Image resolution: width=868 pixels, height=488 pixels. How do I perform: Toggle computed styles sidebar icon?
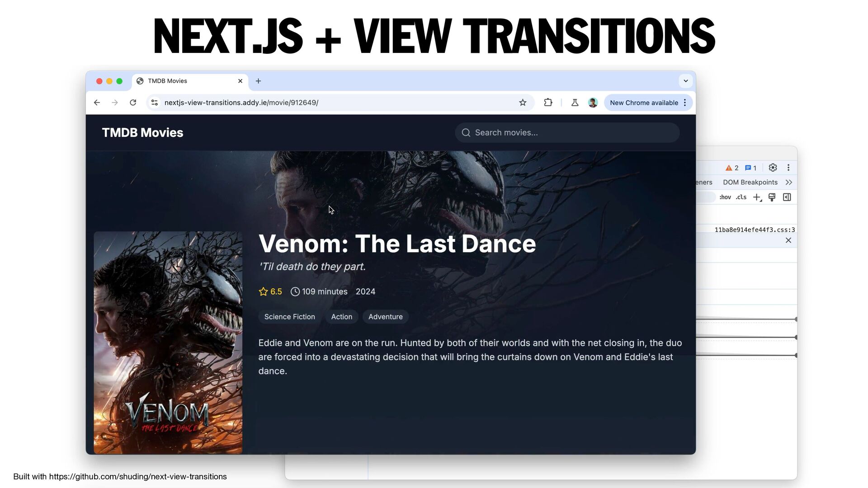pos(787,197)
